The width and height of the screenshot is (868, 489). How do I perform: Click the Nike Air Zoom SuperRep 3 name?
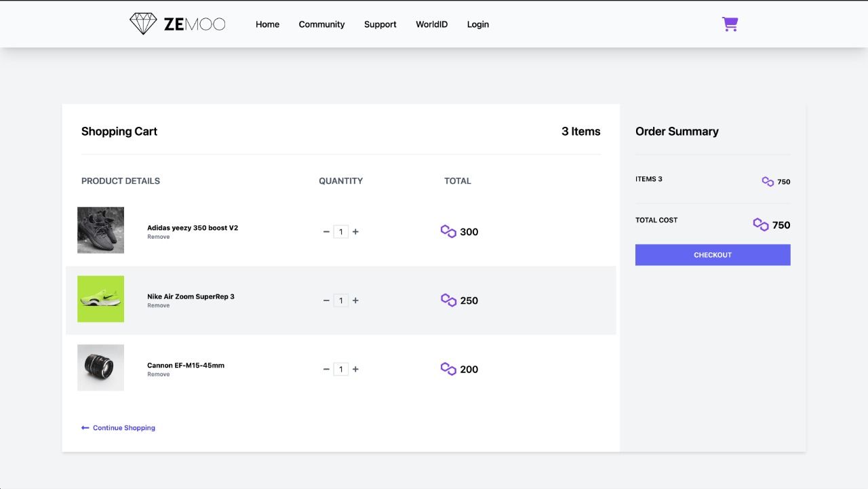pyautogui.click(x=191, y=296)
